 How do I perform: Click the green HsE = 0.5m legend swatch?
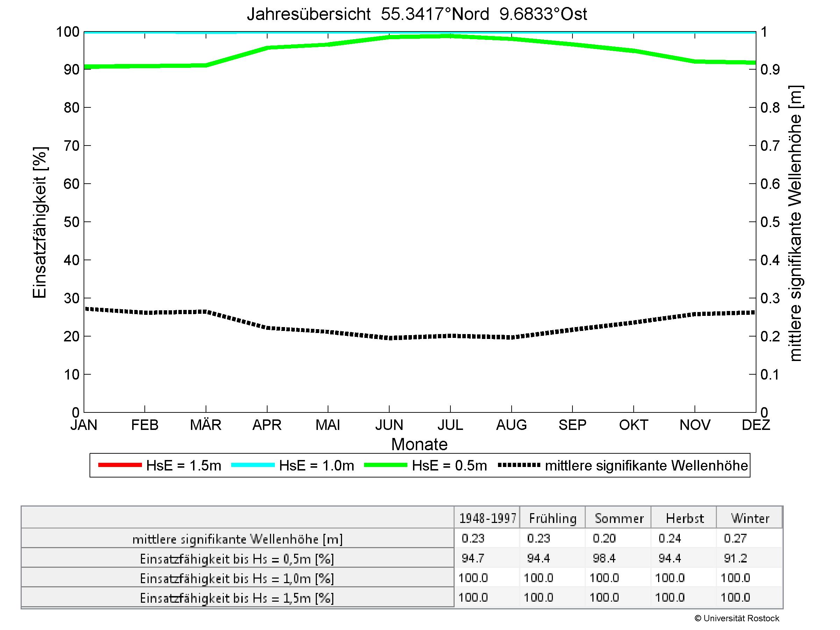tap(385, 465)
